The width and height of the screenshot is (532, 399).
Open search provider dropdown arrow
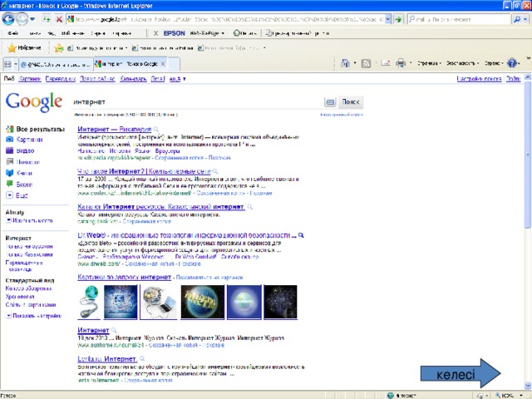pyautogui.click(x=525, y=19)
